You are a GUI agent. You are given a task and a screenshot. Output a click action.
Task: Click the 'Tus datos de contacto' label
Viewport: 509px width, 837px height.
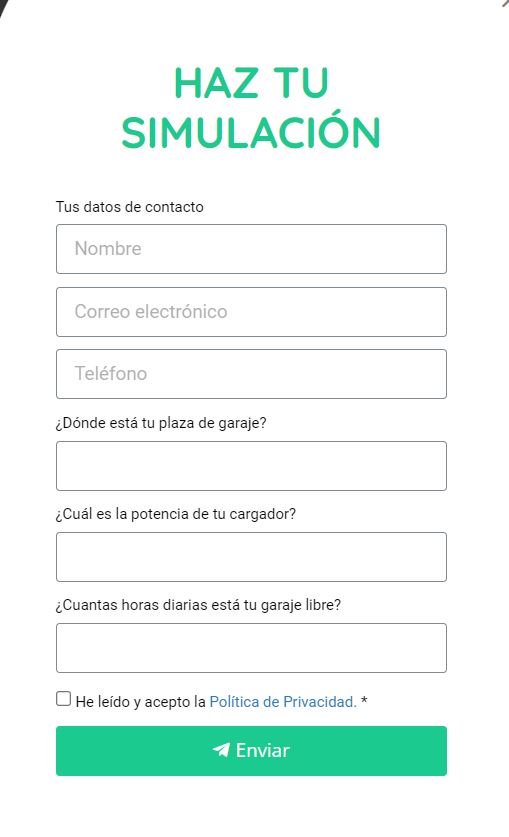pyautogui.click(x=130, y=207)
